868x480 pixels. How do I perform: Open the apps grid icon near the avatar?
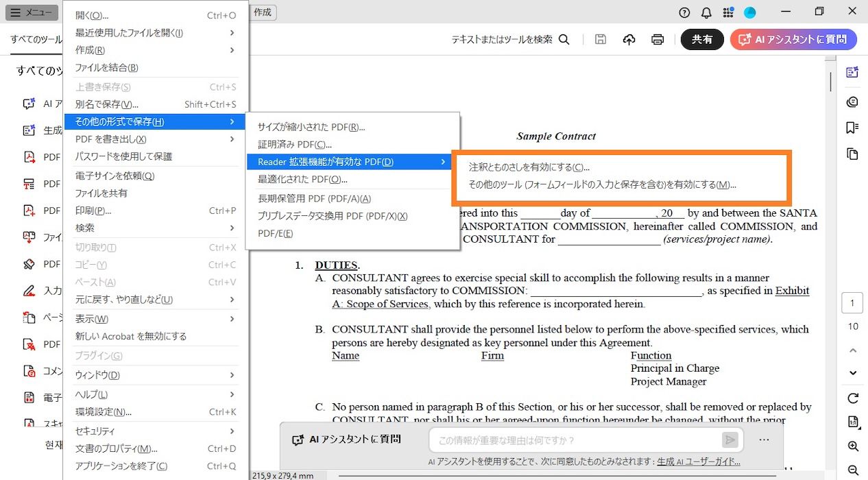(x=728, y=12)
